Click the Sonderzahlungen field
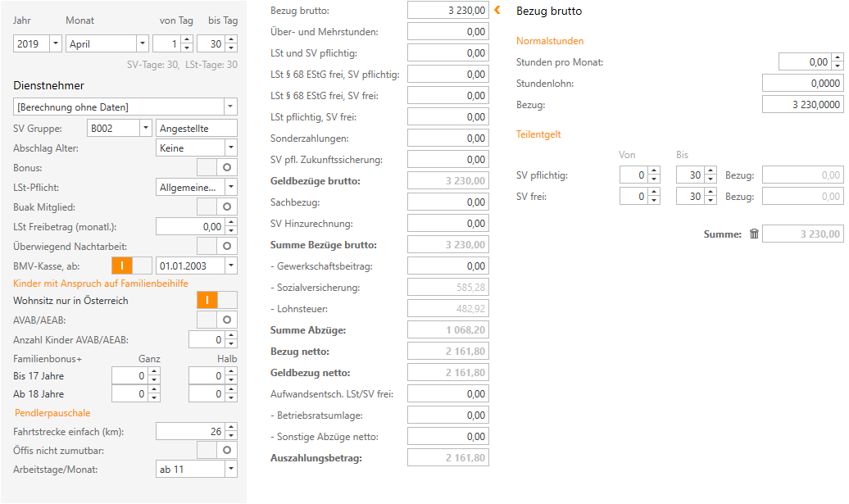Screen dimensions: 849x504 pos(448,138)
